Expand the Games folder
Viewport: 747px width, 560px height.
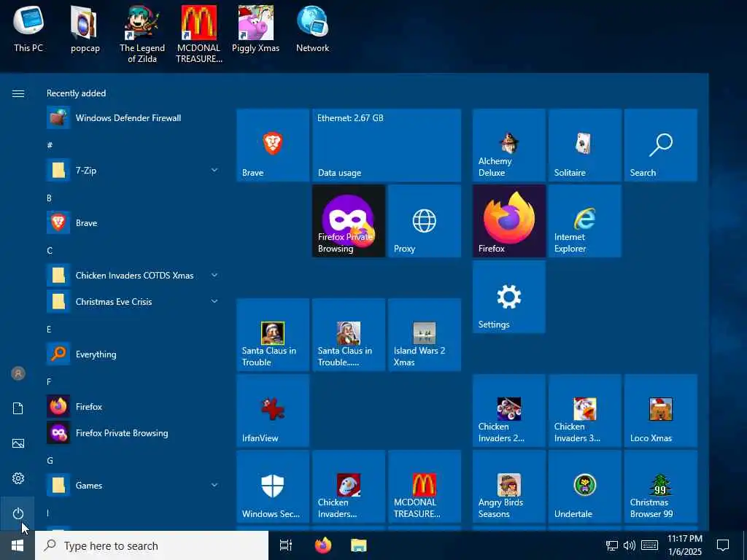coord(133,485)
